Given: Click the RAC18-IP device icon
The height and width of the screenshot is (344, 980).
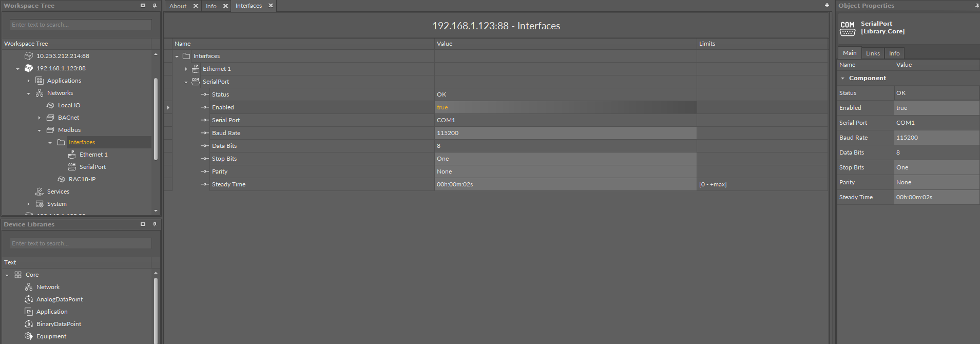Looking at the screenshot, I should click(x=61, y=179).
